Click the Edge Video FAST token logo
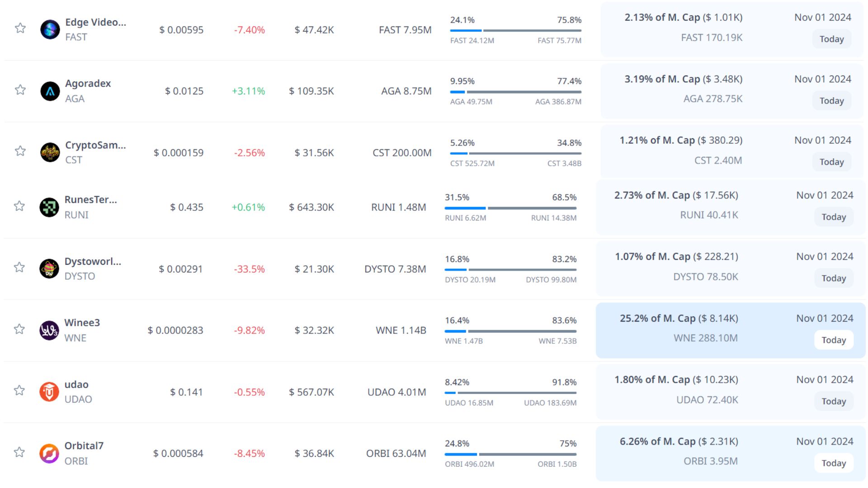This screenshot has height=488, width=868. [50, 30]
